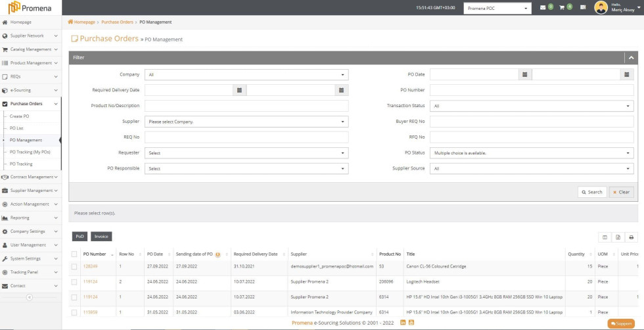The image size is (644, 330).
Task: Open the messages envelope icon in header
Action: tap(543, 8)
